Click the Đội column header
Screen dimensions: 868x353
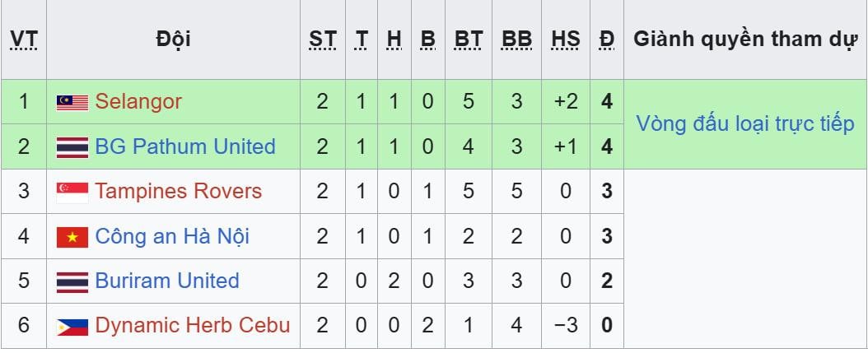tap(173, 39)
